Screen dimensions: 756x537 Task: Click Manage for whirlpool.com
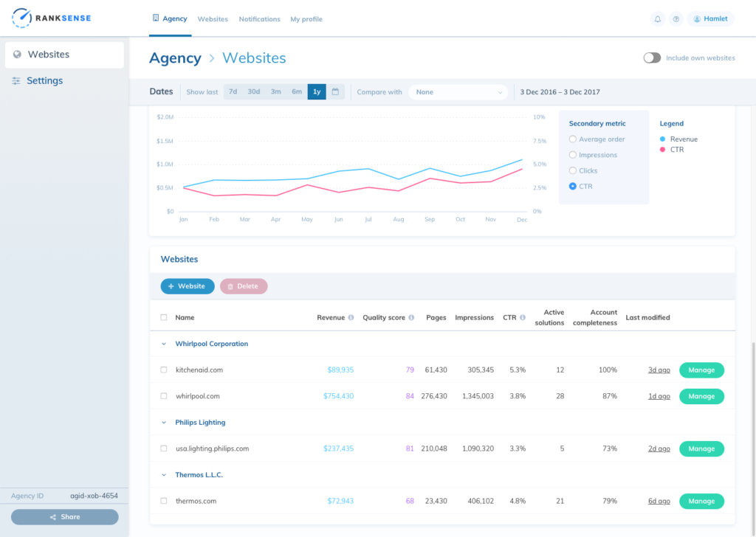tap(701, 396)
